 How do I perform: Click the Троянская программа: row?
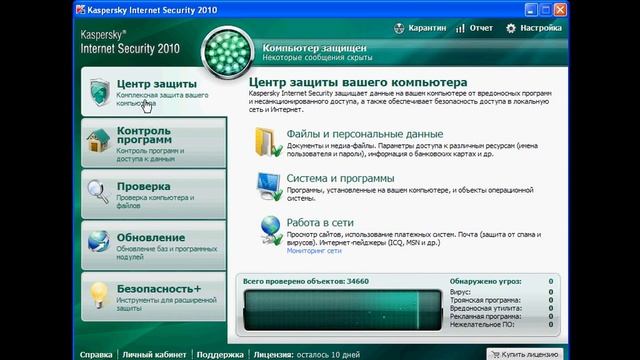click(501, 300)
